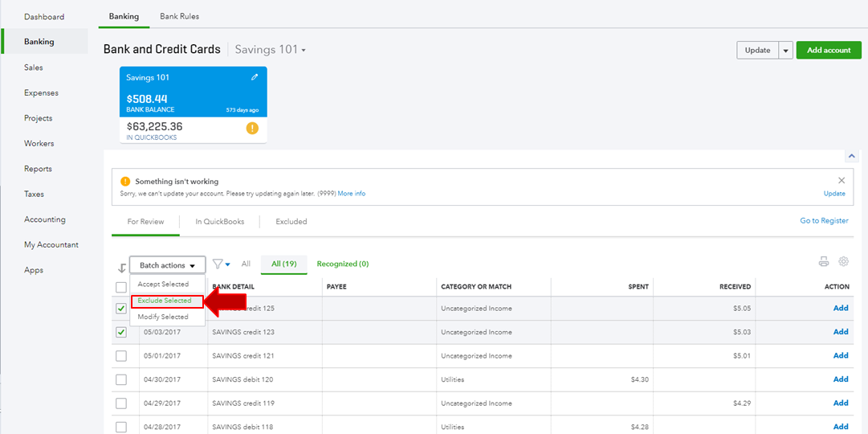Choose Modify Selected from batch menu
Image resolution: width=868 pixels, height=434 pixels.
click(x=163, y=317)
